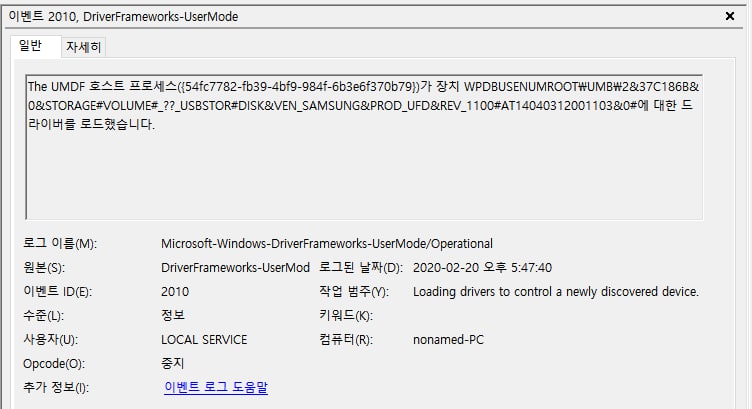Select the task category Loading drivers text
The image size is (752, 409).
556,292
